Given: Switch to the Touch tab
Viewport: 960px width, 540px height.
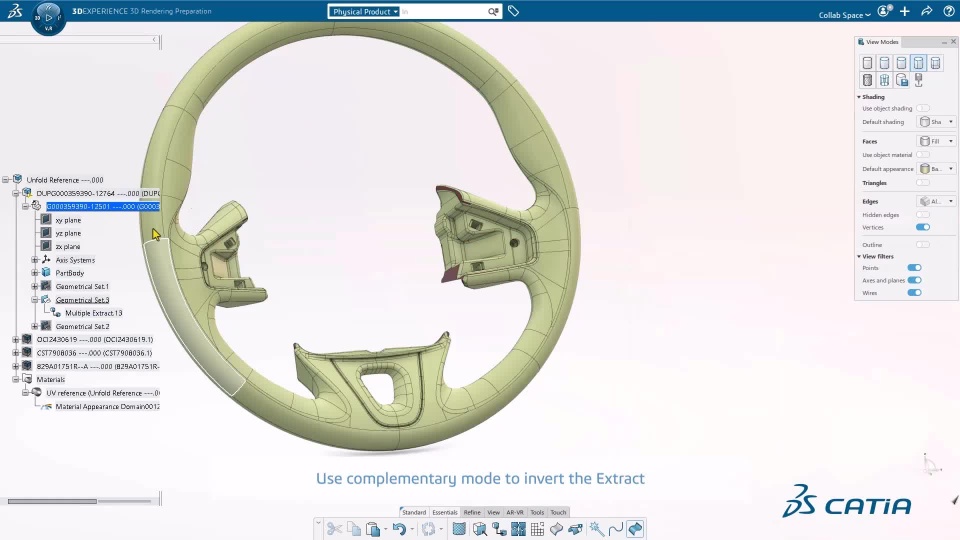Looking at the screenshot, I should [x=558, y=512].
